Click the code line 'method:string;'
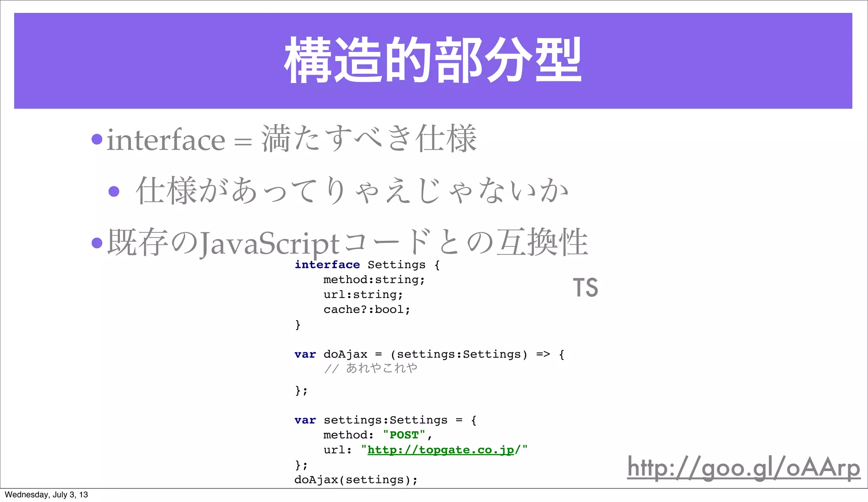 coord(374,280)
